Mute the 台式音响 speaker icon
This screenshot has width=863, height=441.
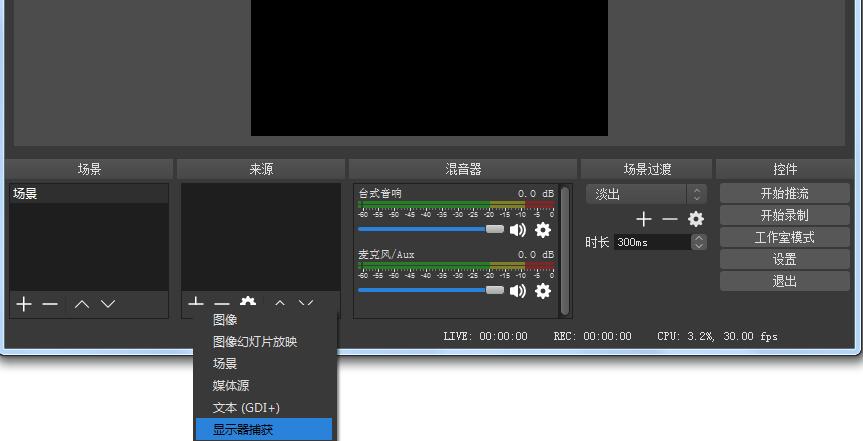click(517, 230)
